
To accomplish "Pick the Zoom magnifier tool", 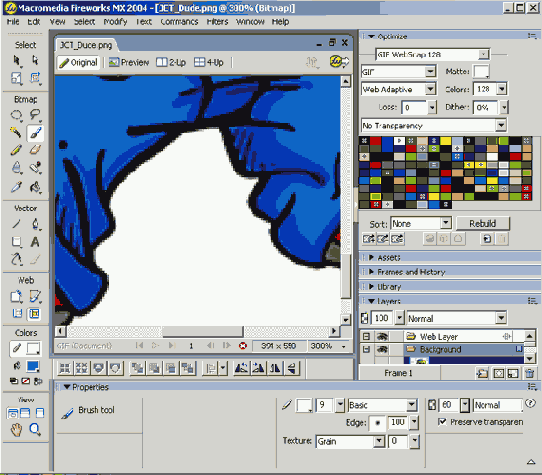I will coord(35,430).
